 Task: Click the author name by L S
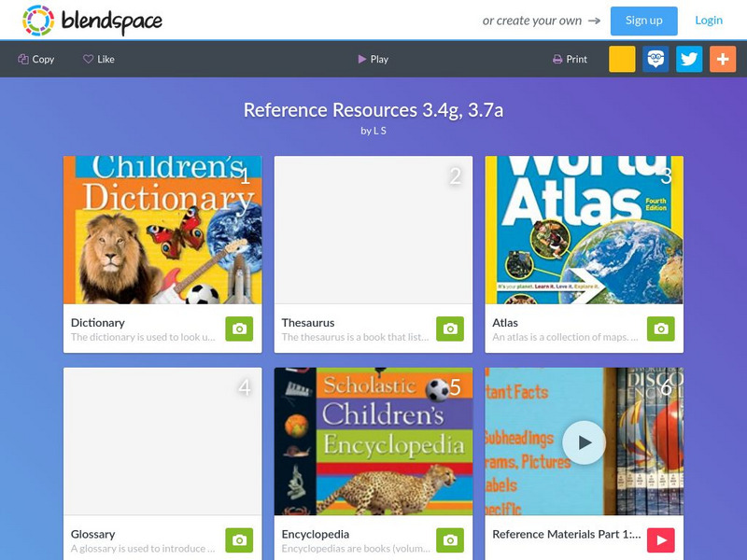click(x=373, y=131)
